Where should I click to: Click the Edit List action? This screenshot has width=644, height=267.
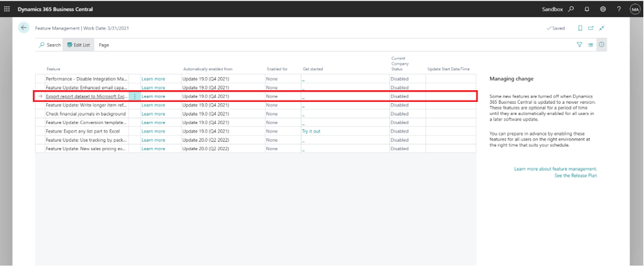point(78,45)
